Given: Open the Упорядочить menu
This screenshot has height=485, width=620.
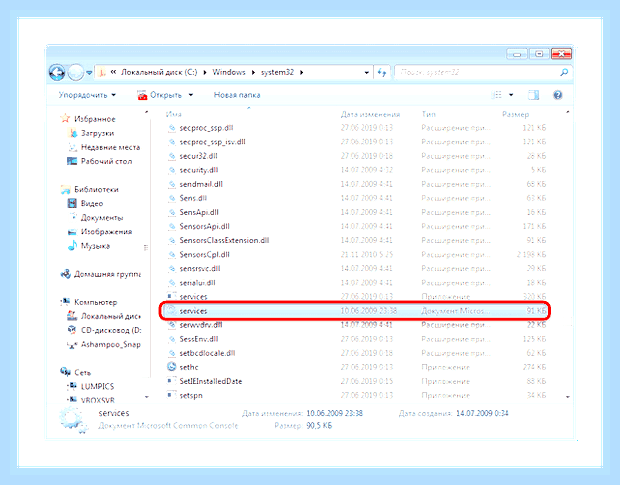Looking at the screenshot, I should 87,95.
